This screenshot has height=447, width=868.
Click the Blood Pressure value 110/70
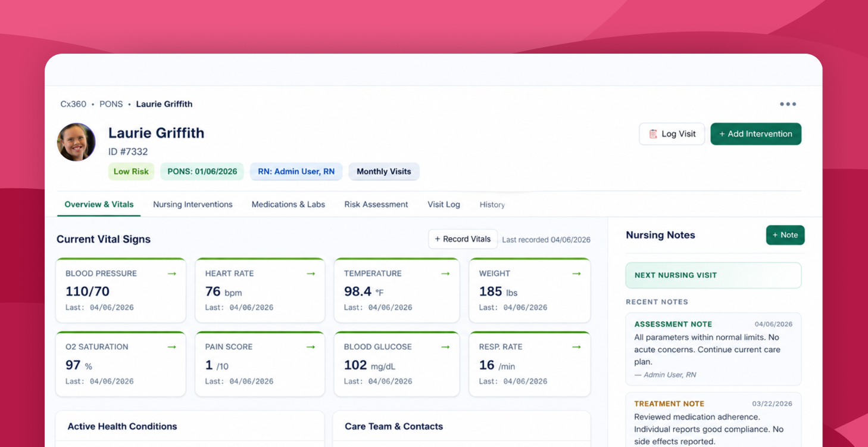click(88, 291)
